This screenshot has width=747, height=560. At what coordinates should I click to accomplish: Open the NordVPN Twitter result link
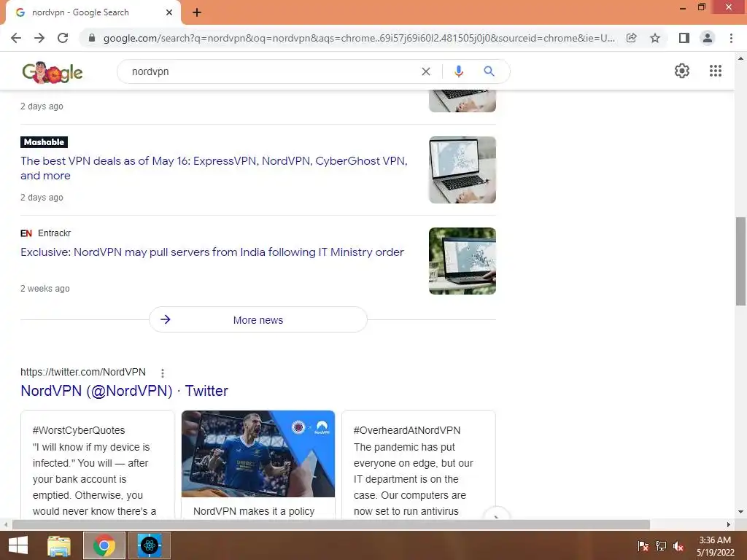124,391
